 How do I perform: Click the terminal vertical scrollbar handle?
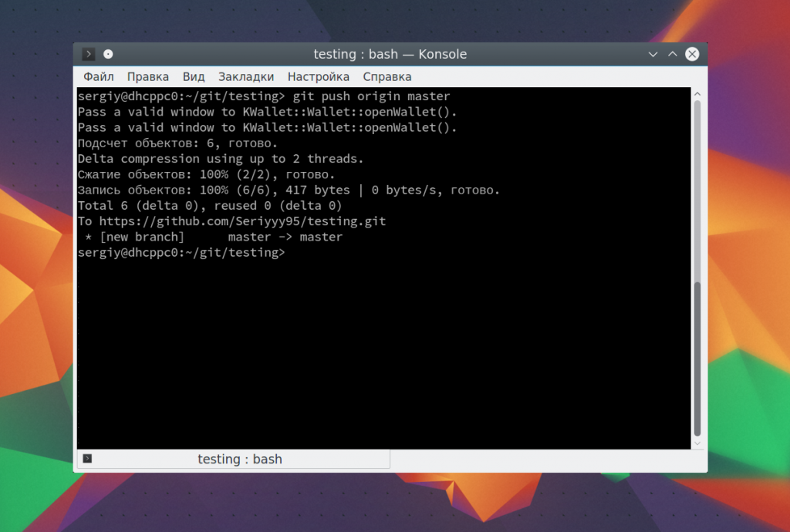click(697, 359)
